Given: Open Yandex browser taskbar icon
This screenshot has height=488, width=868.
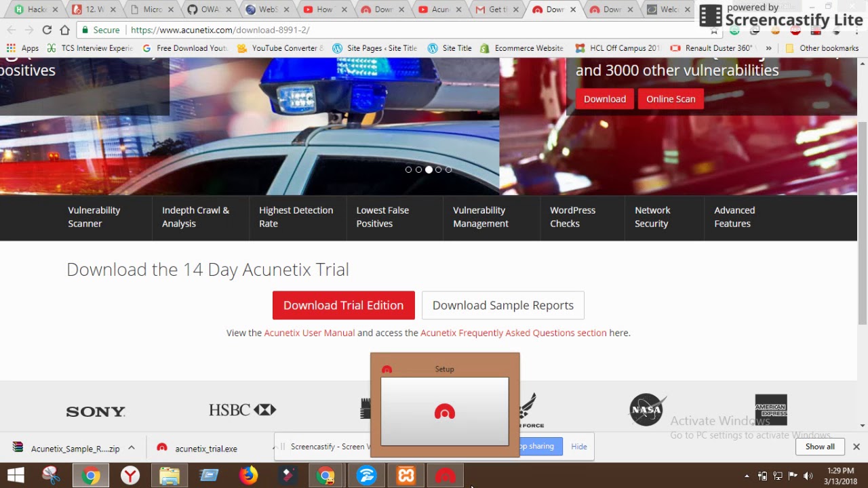Looking at the screenshot, I should coord(130,476).
